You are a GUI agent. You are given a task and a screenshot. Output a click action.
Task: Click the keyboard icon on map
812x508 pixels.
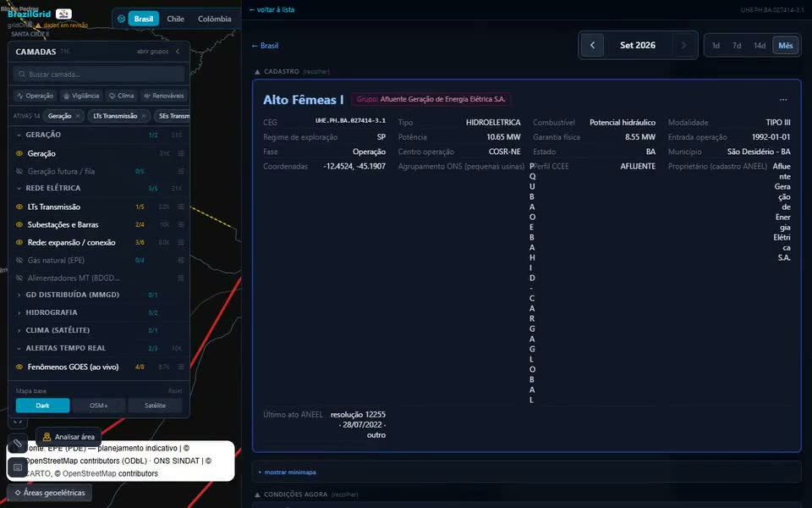pyautogui.click(x=17, y=467)
